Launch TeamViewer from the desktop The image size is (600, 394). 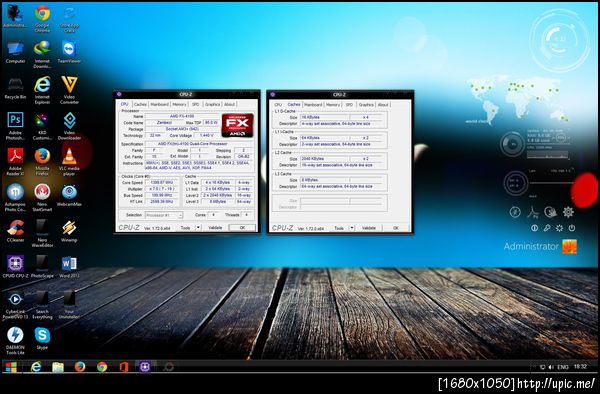coord(69,52)
